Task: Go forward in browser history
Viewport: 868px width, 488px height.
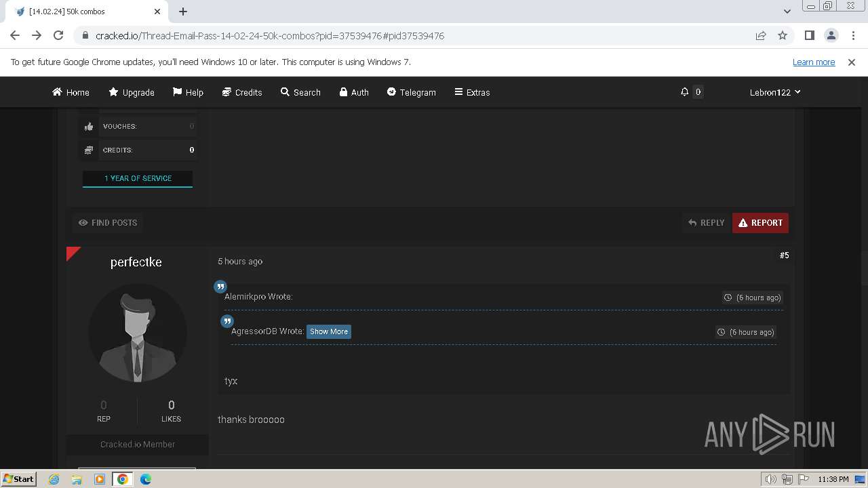Action: (37, 35)
